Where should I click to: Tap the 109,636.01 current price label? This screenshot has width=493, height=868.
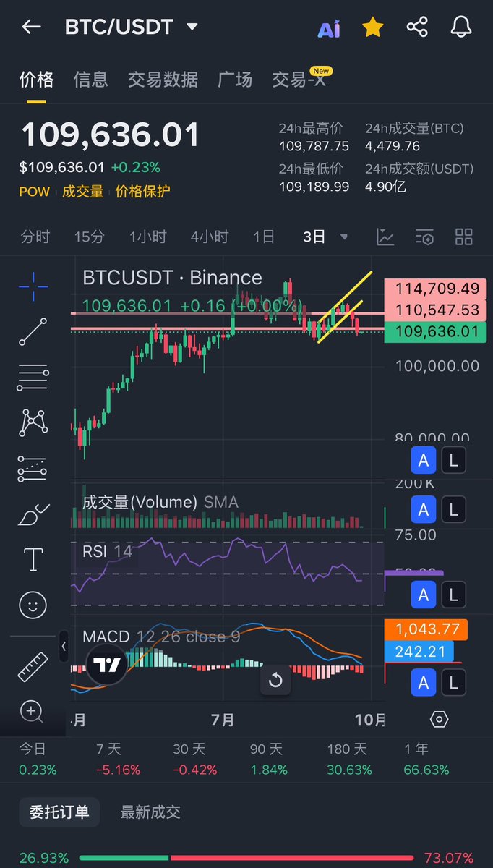[436, 332]
